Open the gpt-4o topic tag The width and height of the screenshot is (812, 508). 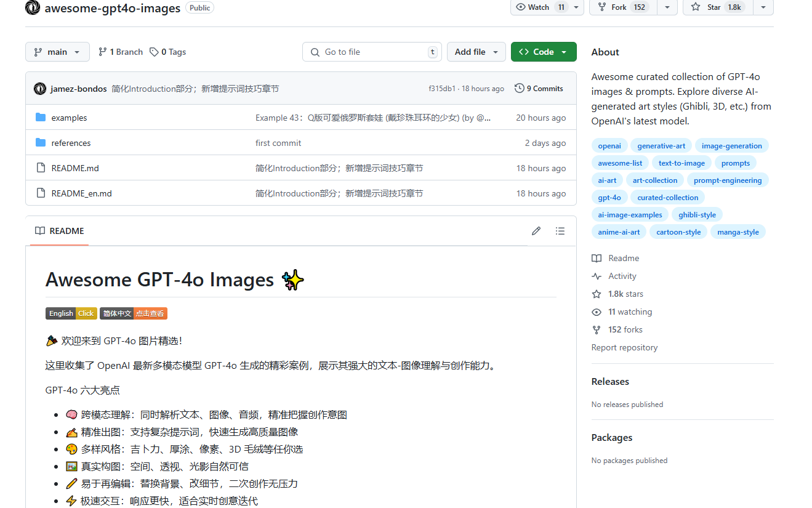(x=609, y=198)
